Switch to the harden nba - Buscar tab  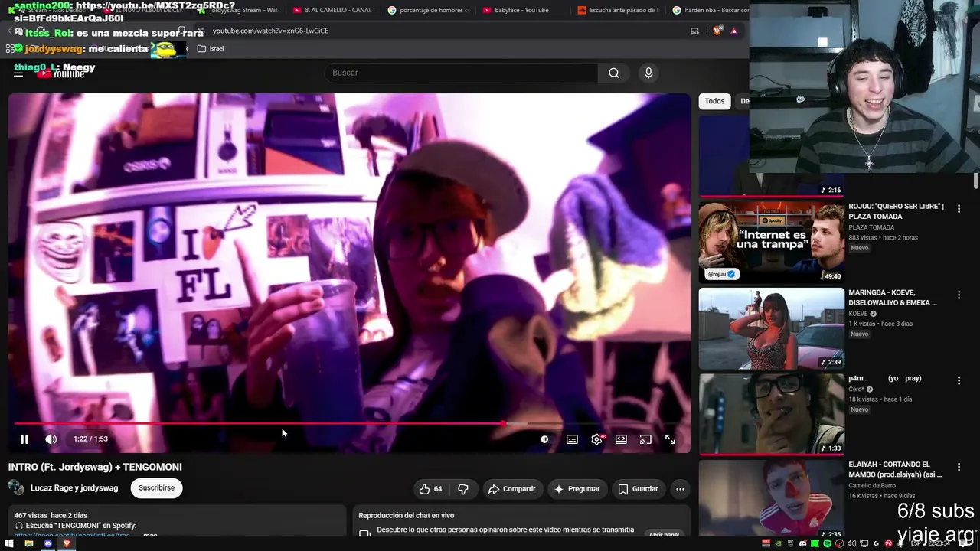pyautogui.click(x=710, y=10)
